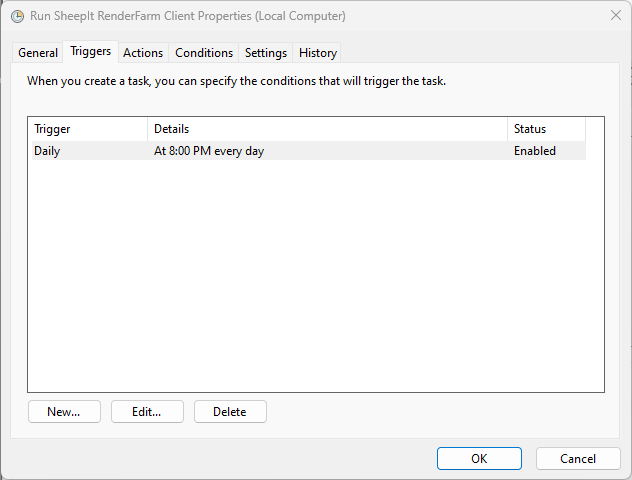632x480 pixels.
Task: Click the Status column header
Action: [547, 129]
